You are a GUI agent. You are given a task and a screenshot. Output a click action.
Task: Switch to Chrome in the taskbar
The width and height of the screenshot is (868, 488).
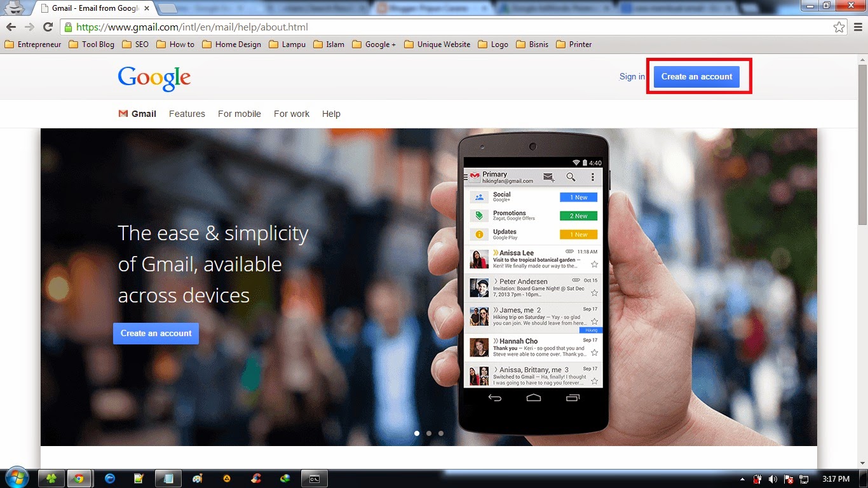79,478
